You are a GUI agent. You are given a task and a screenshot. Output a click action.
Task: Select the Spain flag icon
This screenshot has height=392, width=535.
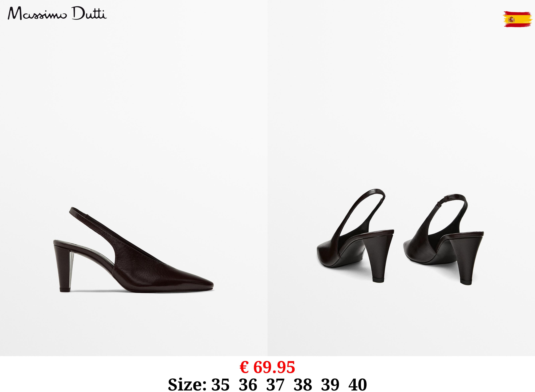pos(517,19)
